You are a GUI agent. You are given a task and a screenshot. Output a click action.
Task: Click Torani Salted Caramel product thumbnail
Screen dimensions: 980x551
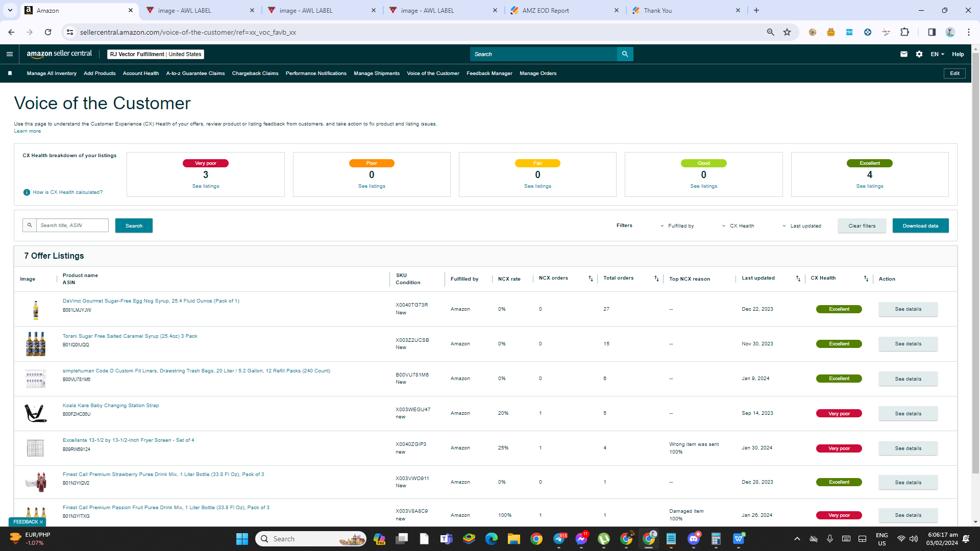[x=36, y=344]
